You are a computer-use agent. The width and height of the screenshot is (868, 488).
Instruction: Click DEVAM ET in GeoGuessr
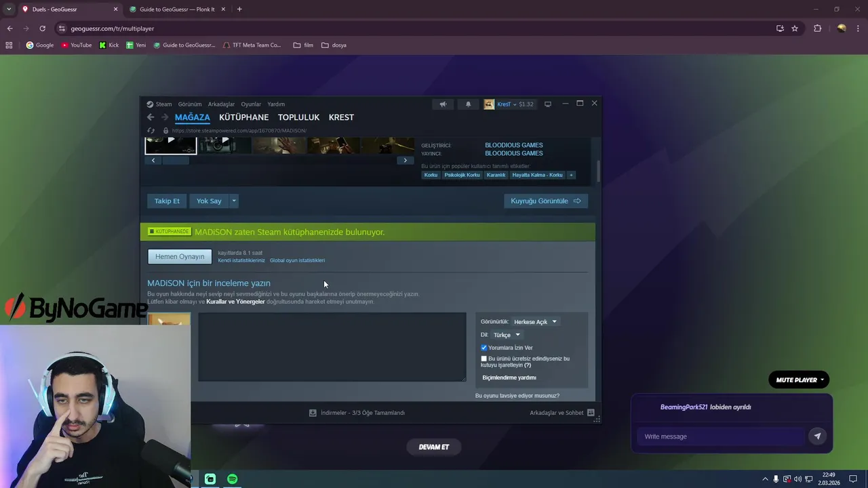tap(434, 447)
